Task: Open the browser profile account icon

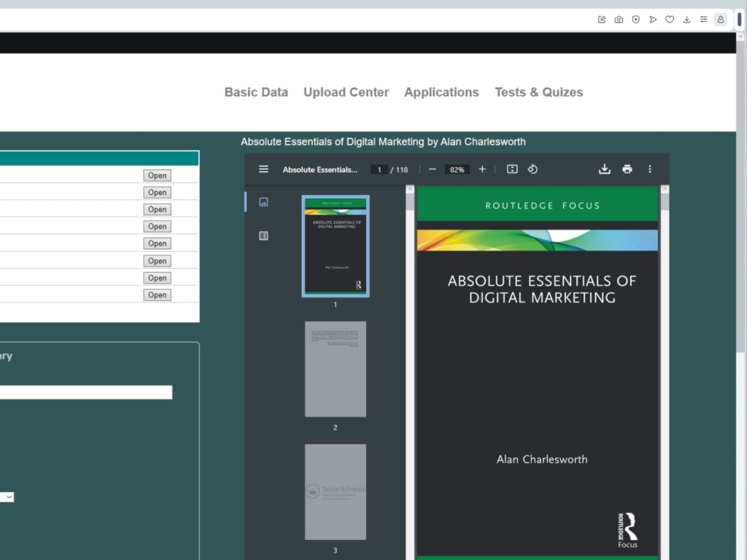Action: tap(721, 19)
